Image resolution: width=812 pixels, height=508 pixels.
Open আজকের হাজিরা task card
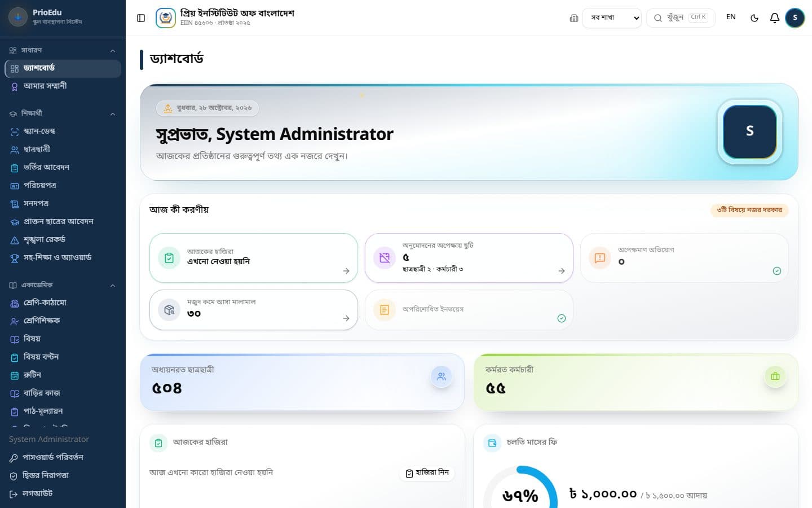pos(254,258)
